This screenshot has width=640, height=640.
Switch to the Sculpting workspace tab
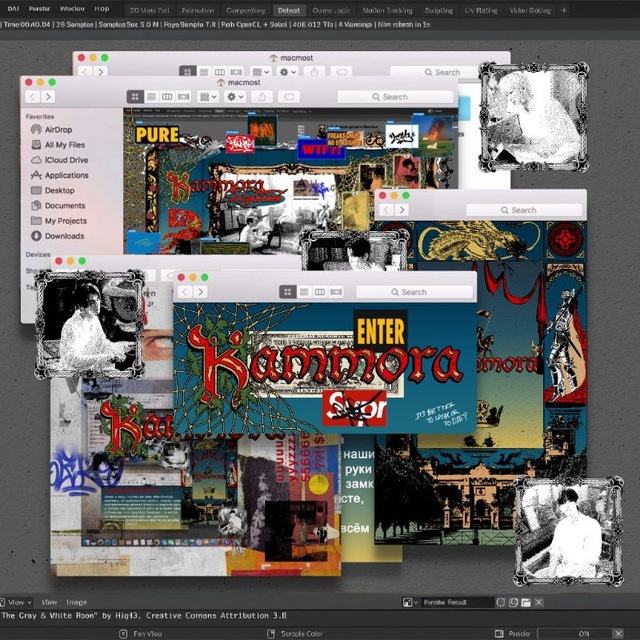438,10
